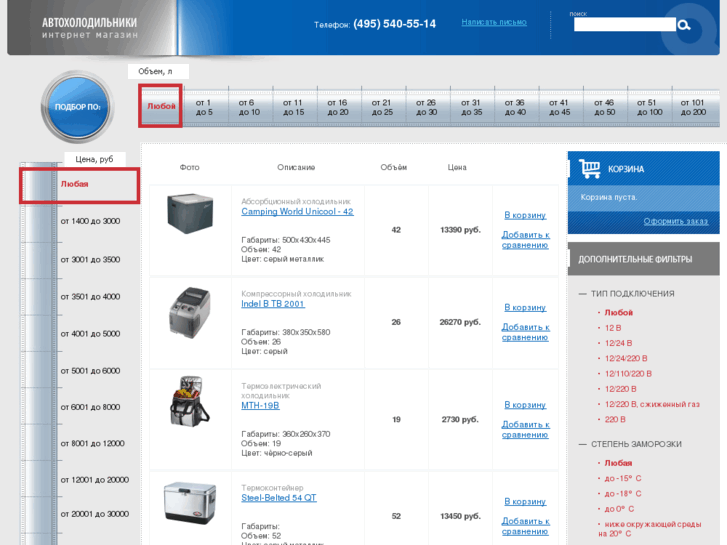
Task: Click the shopping cart icon
Action: 589,169
